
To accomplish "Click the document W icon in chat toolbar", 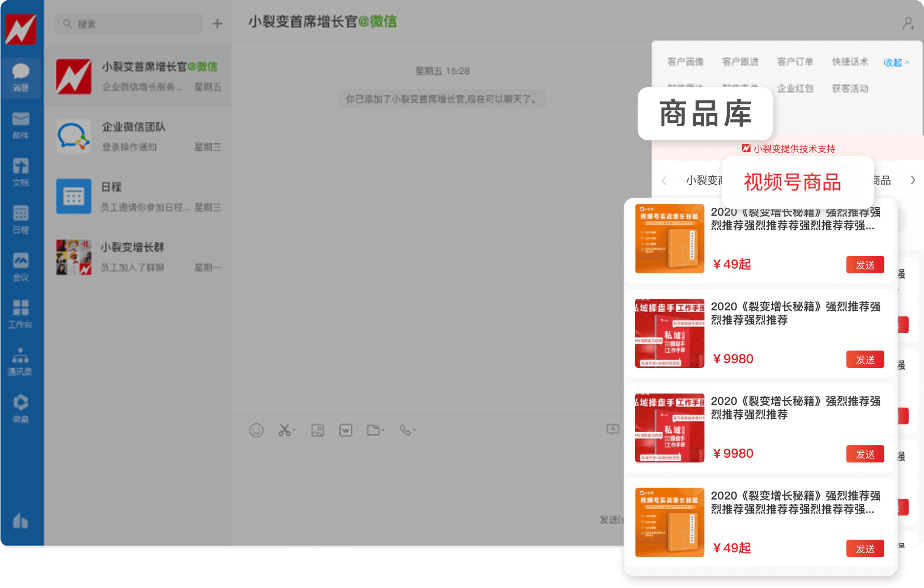I will tap(346, 430).
